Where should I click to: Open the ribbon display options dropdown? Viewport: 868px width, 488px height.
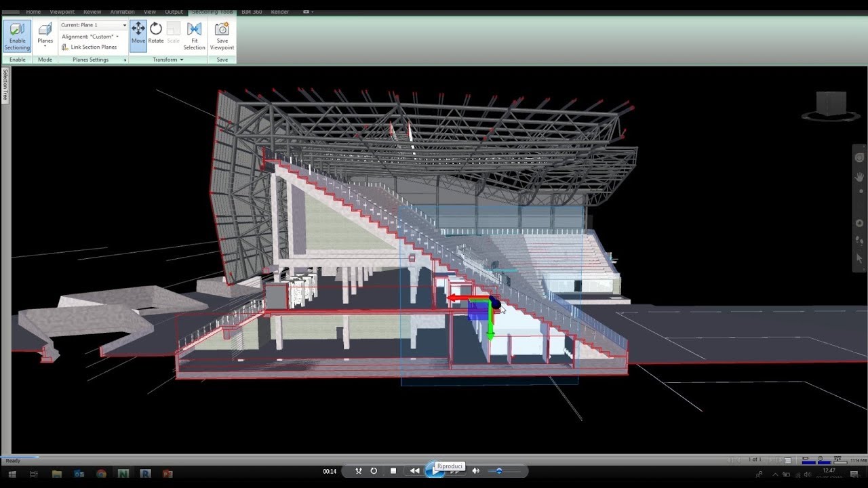(307, 12)
